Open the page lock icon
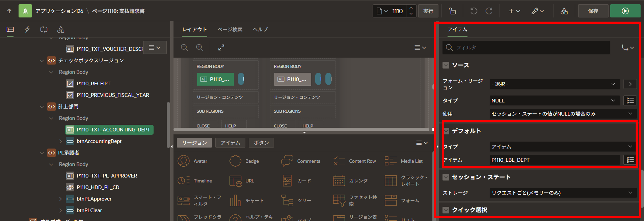 452,11
